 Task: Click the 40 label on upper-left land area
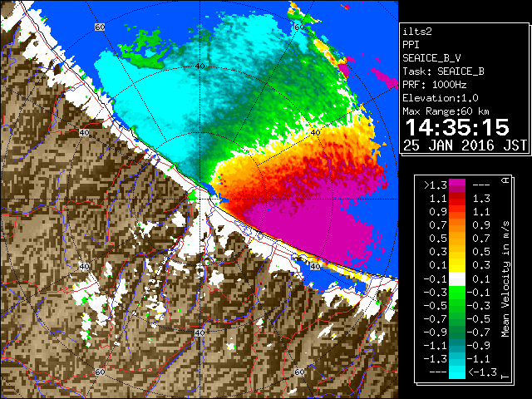pyautogui.click(x=84, y=133)
